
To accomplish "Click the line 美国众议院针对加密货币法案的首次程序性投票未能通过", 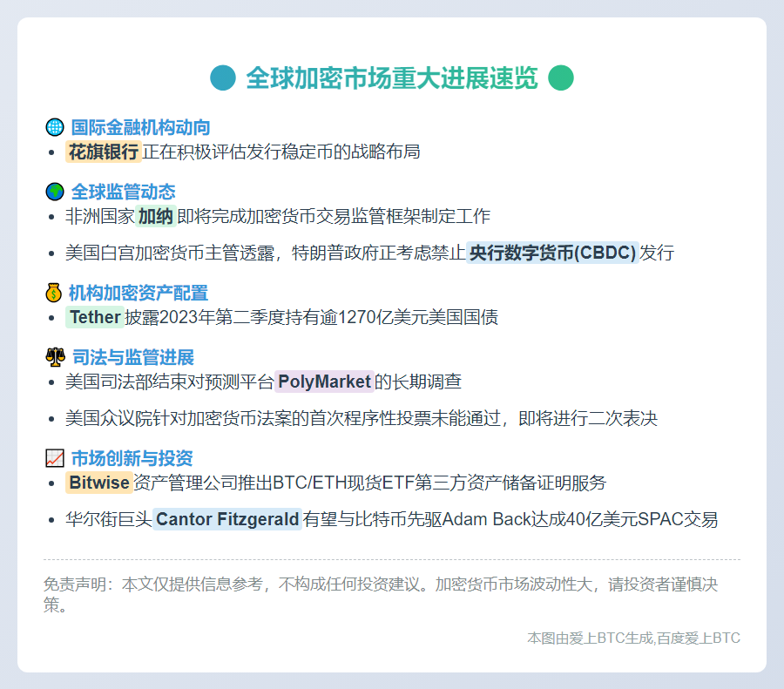I will pos(282,418).
